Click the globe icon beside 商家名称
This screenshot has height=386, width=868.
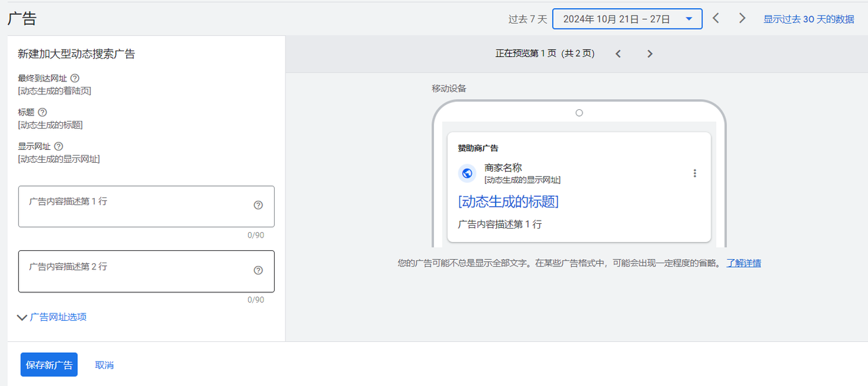coord(467,174)
